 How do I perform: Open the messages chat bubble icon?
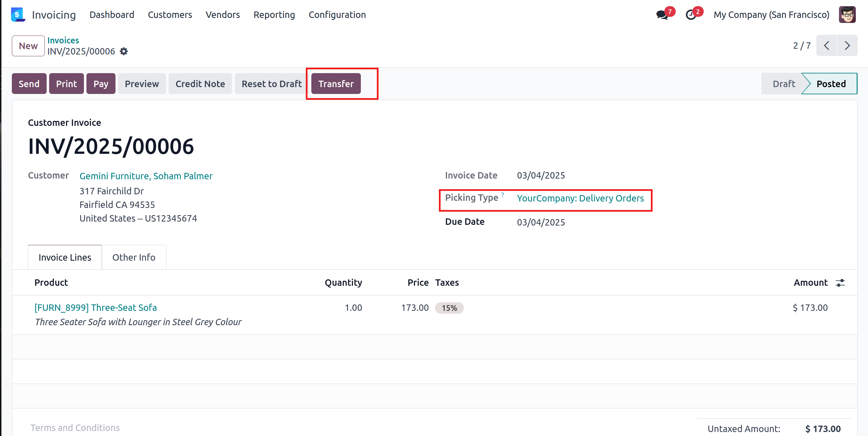tap(662, 15)
